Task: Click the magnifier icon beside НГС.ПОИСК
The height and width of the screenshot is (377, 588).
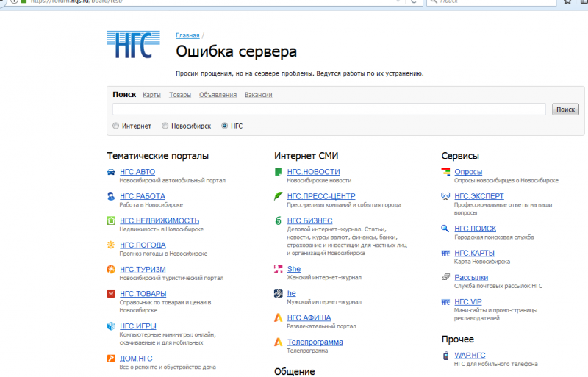Action: tap(445, 228)
